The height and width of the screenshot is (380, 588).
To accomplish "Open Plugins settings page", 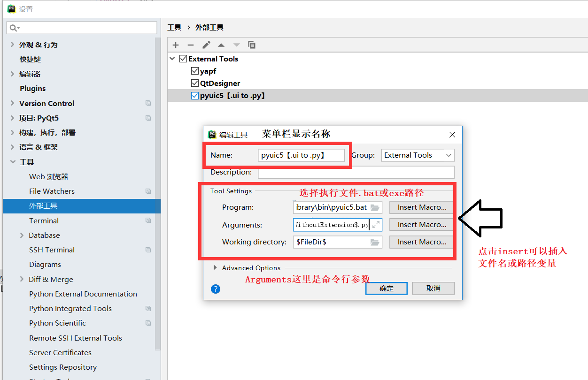I will 32,88.
